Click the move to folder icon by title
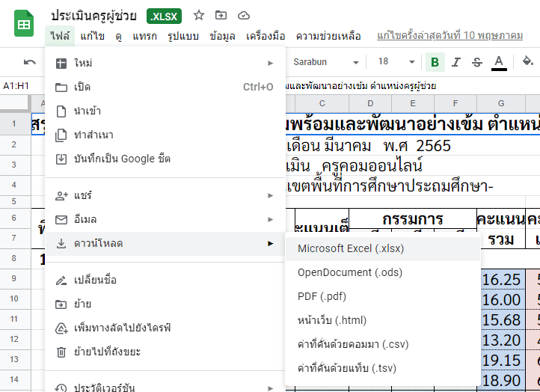 click(x=221, y=16)
